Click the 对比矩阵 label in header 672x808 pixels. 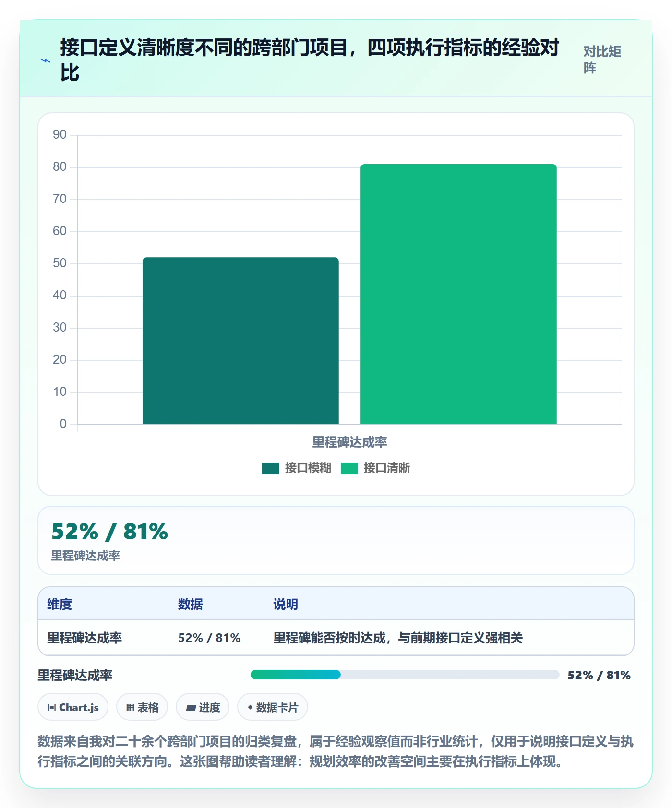(x=602, y=60)
